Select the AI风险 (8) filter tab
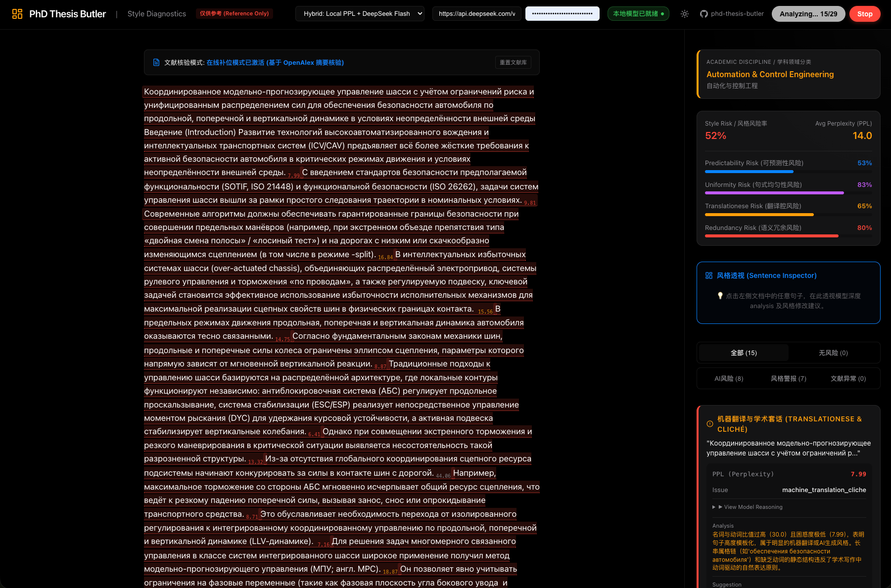Image resolution: width=891 pixels, height=588 pixels. click(x=729, y=378)
